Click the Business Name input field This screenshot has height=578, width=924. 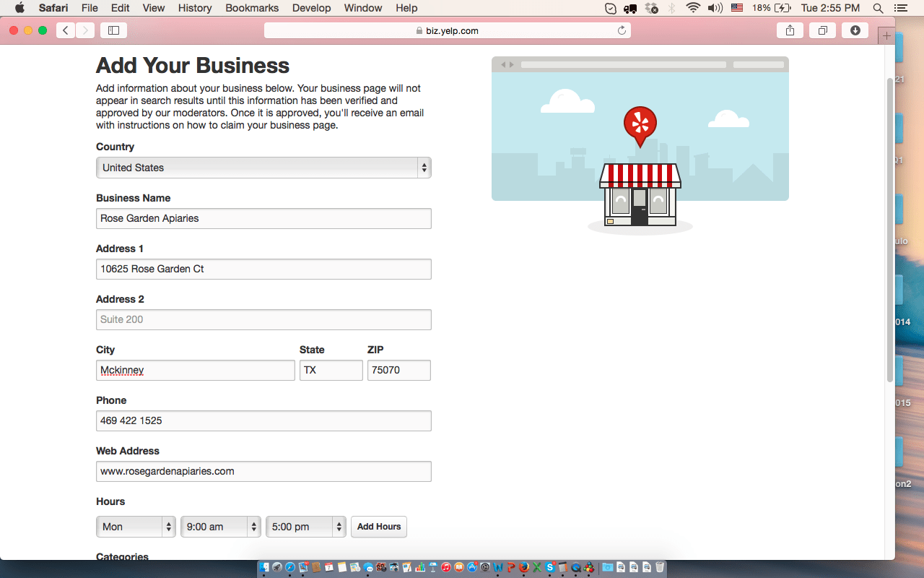tap(263, 218)
